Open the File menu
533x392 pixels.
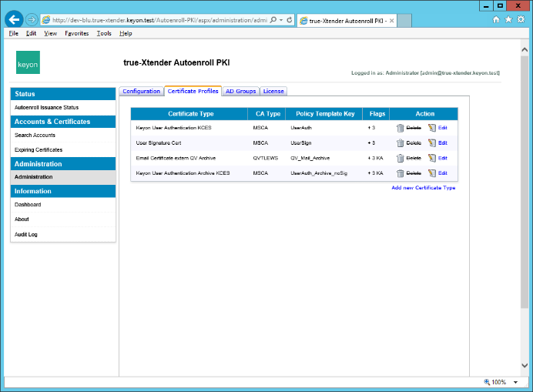point(14,33)
